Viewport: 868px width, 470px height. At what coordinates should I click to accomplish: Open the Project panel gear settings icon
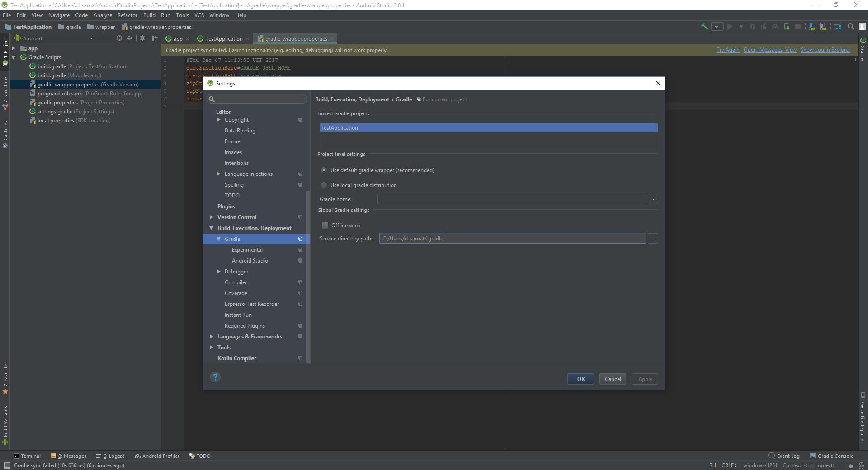point(143,38)
